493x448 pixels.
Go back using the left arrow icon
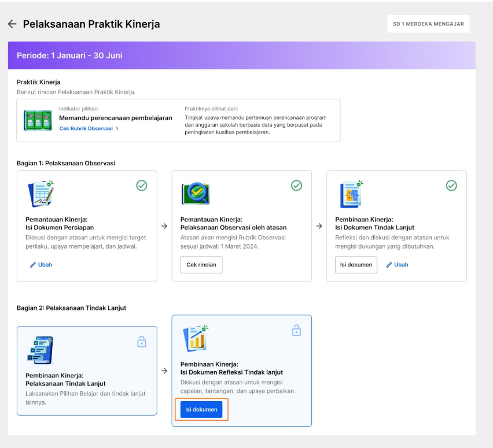(12, 24)
